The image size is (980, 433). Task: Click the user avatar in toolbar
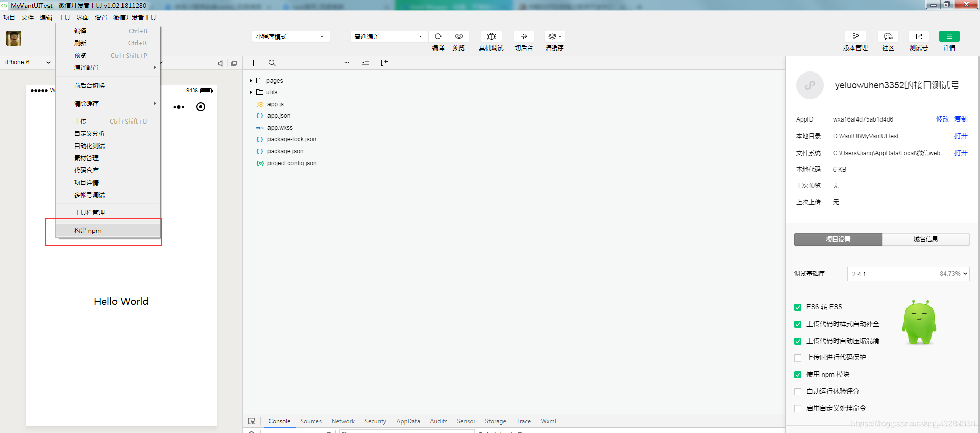[14, 38]
